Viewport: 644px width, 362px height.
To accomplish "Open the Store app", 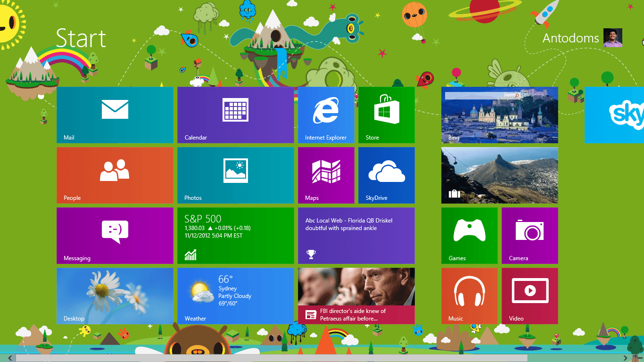I will (x=386, y=115).
